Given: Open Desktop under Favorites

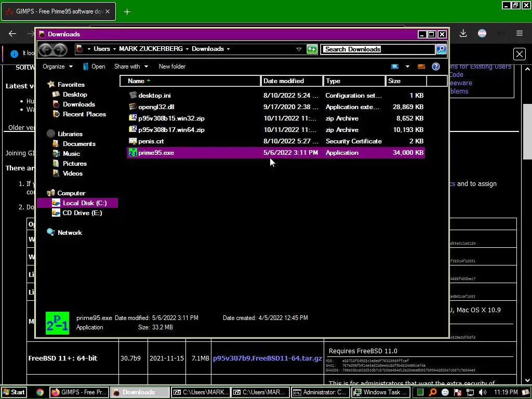Looking at the screenshot, I should point(75,95).
